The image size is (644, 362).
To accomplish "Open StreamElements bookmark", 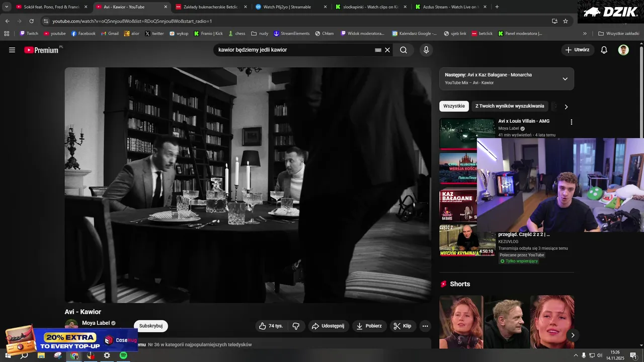I will [292, 34].
